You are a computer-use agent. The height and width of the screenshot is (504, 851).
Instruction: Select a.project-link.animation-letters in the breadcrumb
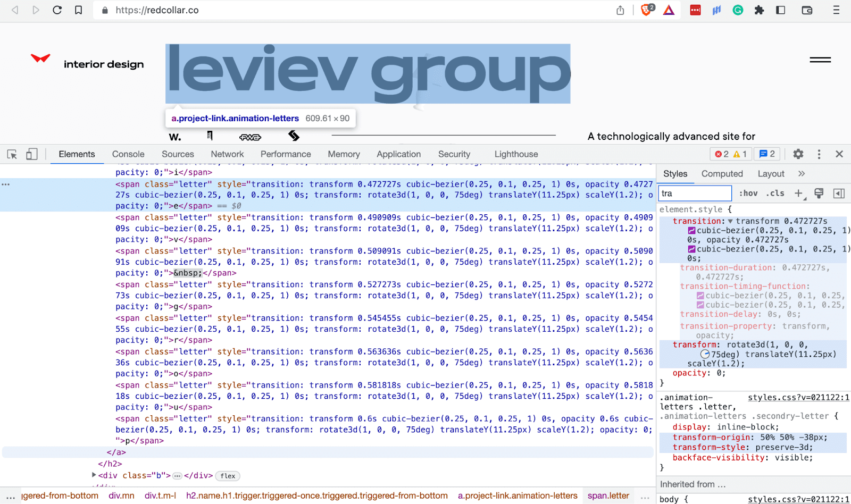click(517, 495)
